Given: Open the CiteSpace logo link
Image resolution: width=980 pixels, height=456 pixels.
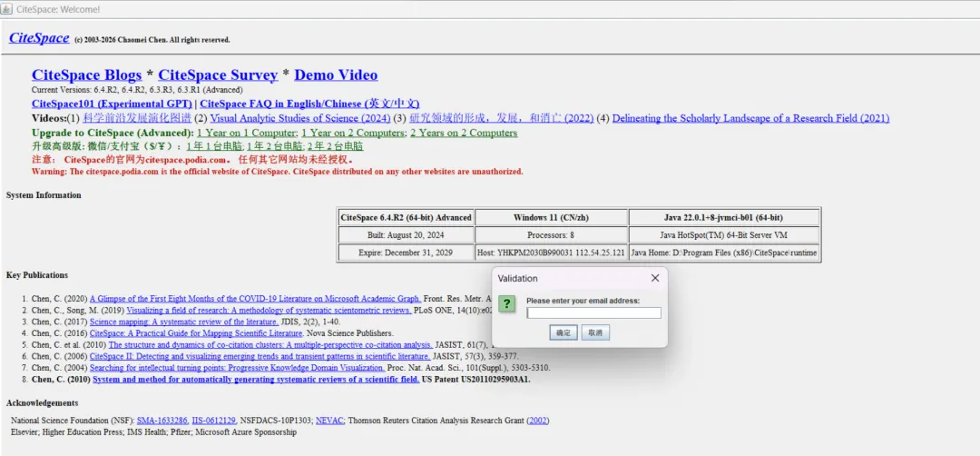Looking at the screenshot, I should pyautogui.click(x=39, y=38).
